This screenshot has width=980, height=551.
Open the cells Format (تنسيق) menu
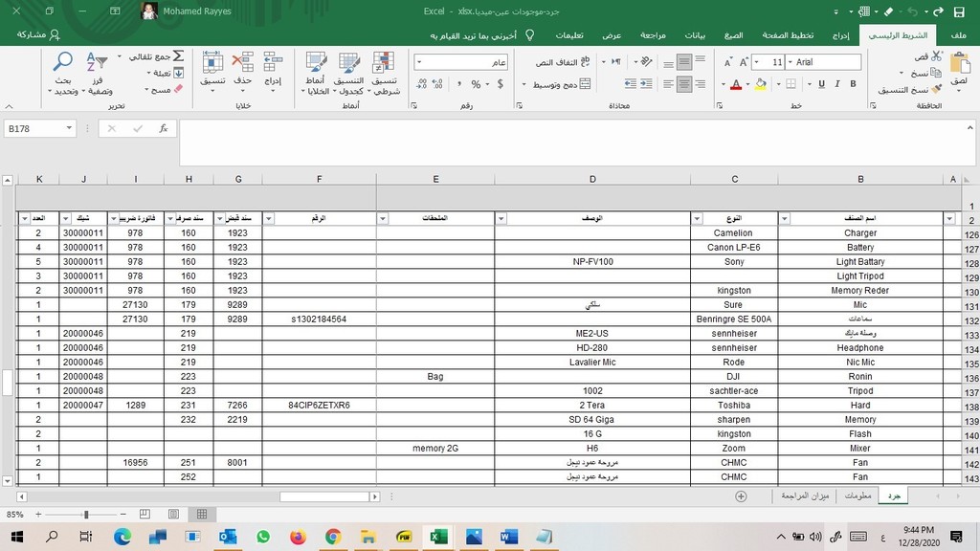[212, 73]
